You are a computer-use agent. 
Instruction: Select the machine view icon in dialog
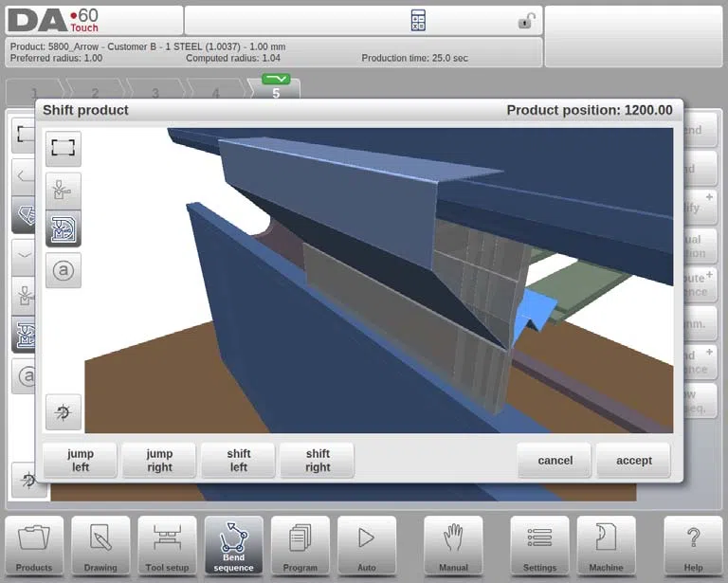pyautogui.click(x=64, y=228)
